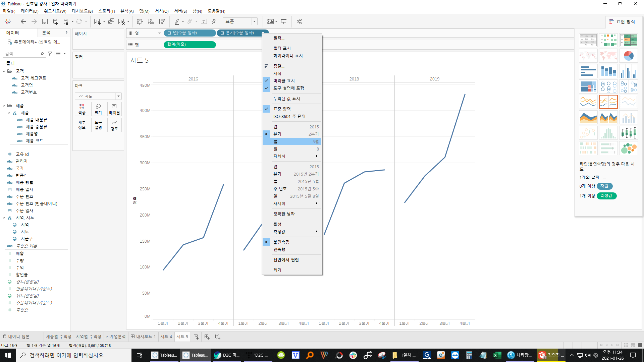The height and width of the screenshot is (362, 644).
Task: Click 필터... in context menu
Action: coord(292,38)
